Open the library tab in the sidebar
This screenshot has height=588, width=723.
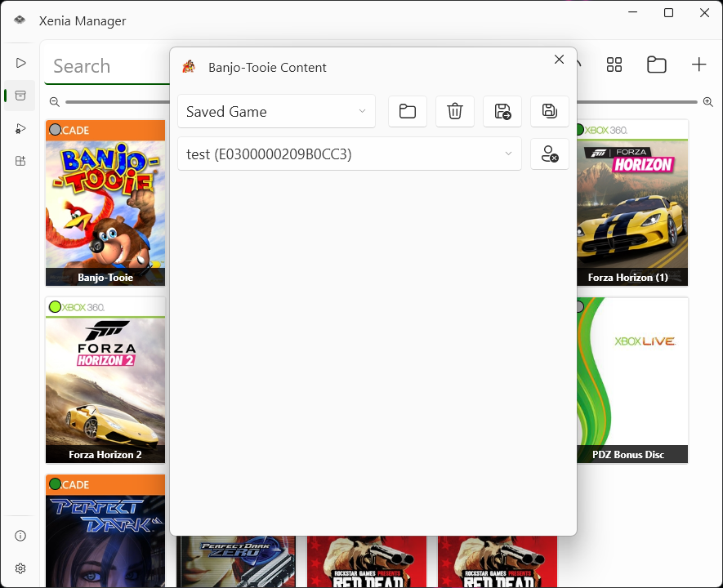click(20, 96)
